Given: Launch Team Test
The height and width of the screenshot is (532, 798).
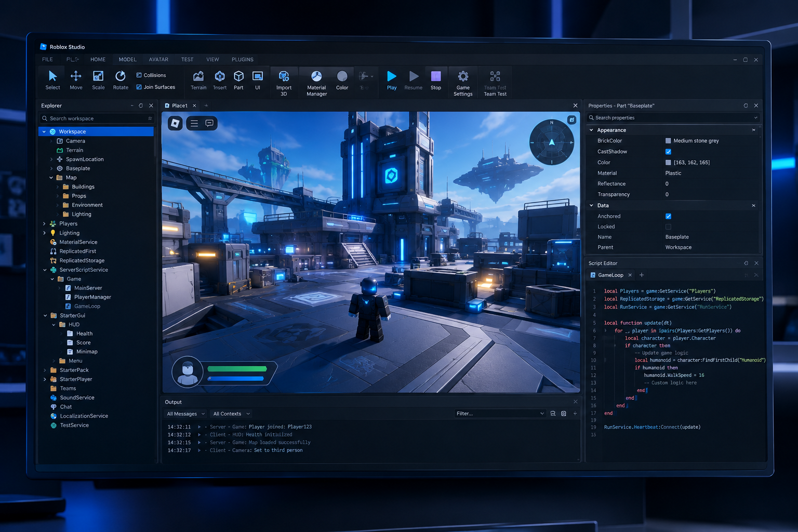Looking at the screenshot, I should point(495,83).
